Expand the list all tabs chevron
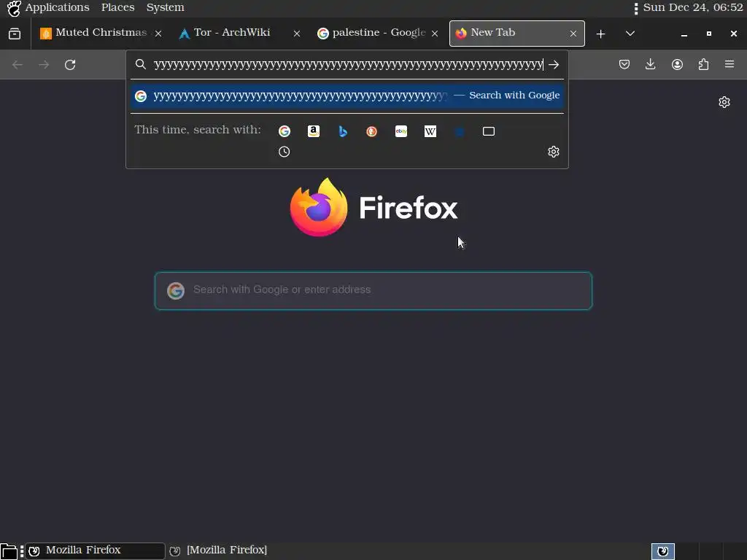Image resolution: width=747 pixels, height=560 pixels. coord(630,34)
